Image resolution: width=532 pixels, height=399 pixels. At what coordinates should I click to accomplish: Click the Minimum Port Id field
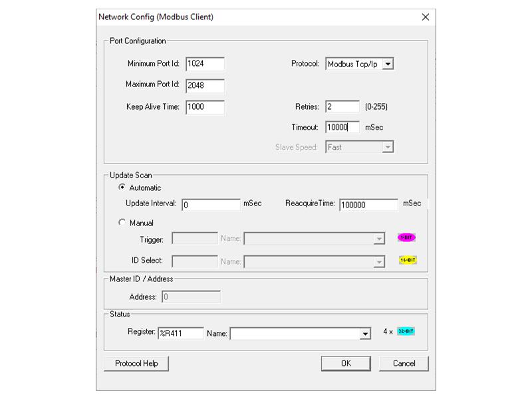(x=205, y=64)
